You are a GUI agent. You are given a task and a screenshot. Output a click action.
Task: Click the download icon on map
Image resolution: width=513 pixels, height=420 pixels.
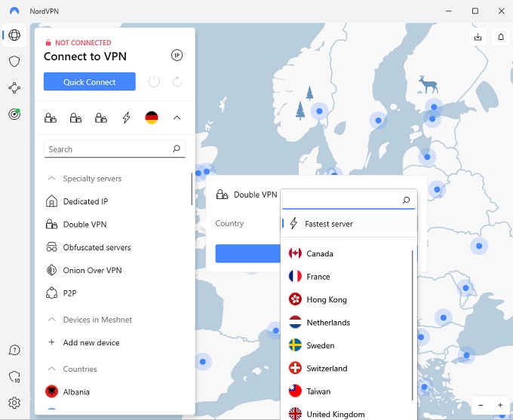pos(478,37)
